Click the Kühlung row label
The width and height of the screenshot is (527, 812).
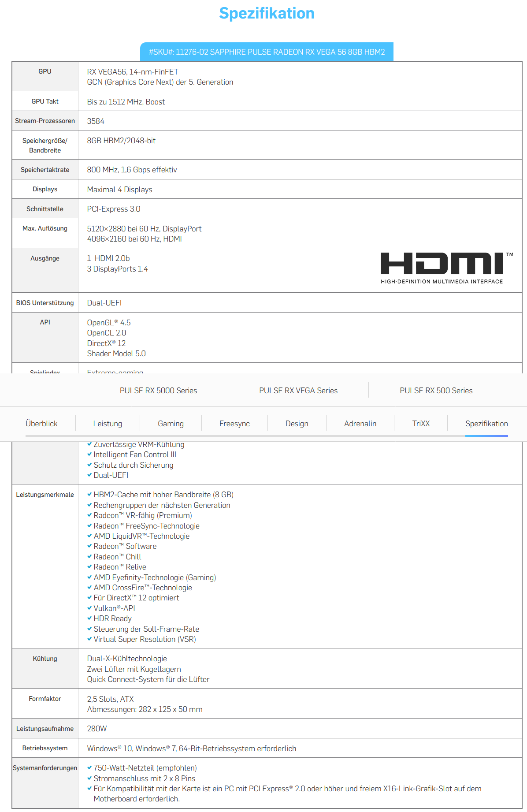point(45,659)
